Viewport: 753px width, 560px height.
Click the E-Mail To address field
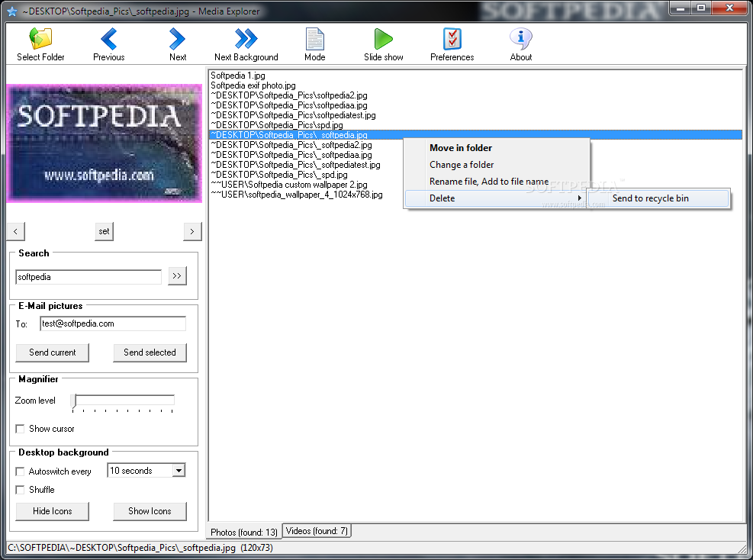113,323
